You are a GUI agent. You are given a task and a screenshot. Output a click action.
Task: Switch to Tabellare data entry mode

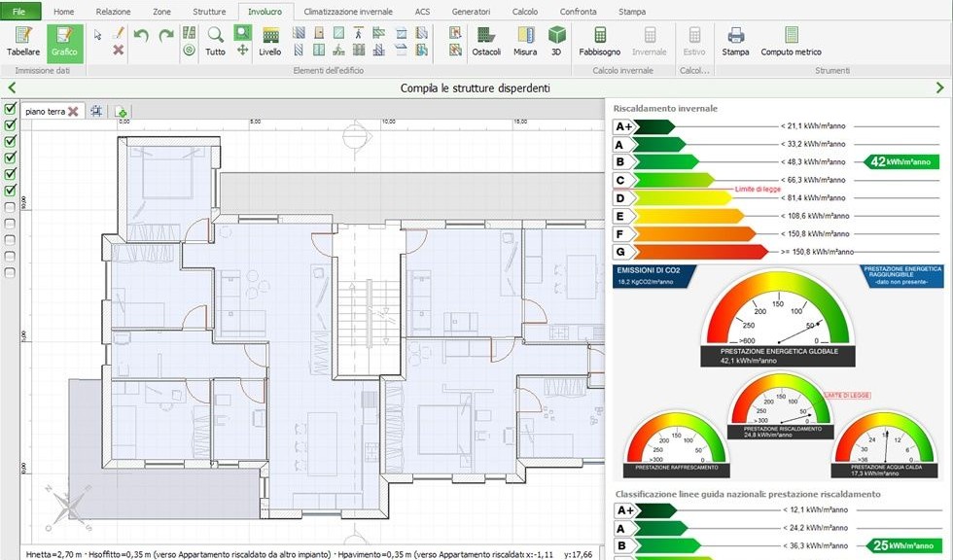click(x=23, y=41)
